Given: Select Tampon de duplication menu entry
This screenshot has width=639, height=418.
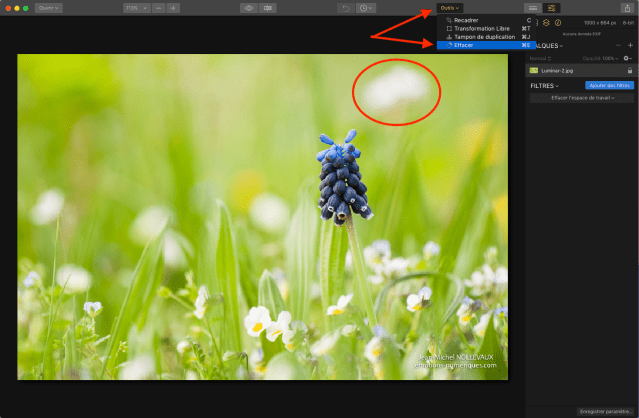Looking at the screenshot, I should pyautogui.click(x=487, y=37).
